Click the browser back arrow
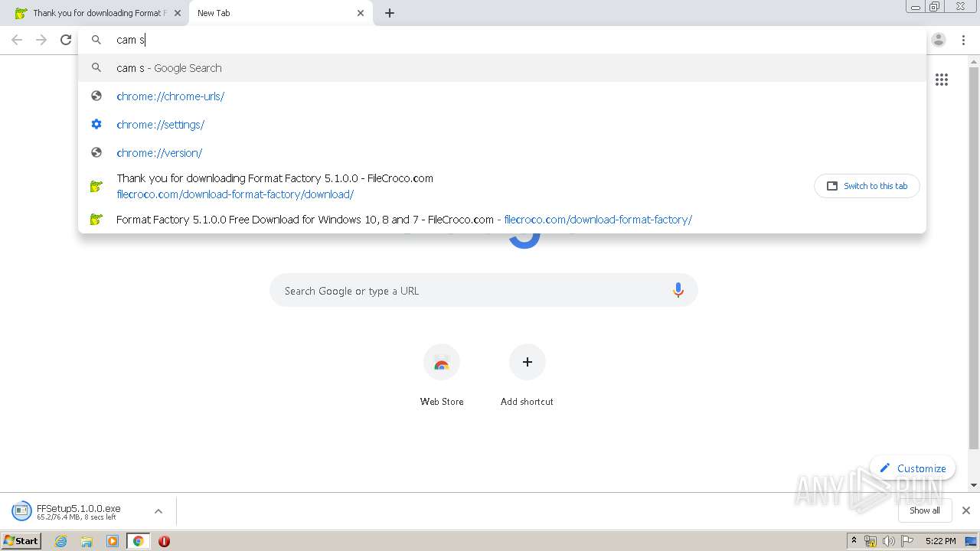 click(17, 40)
